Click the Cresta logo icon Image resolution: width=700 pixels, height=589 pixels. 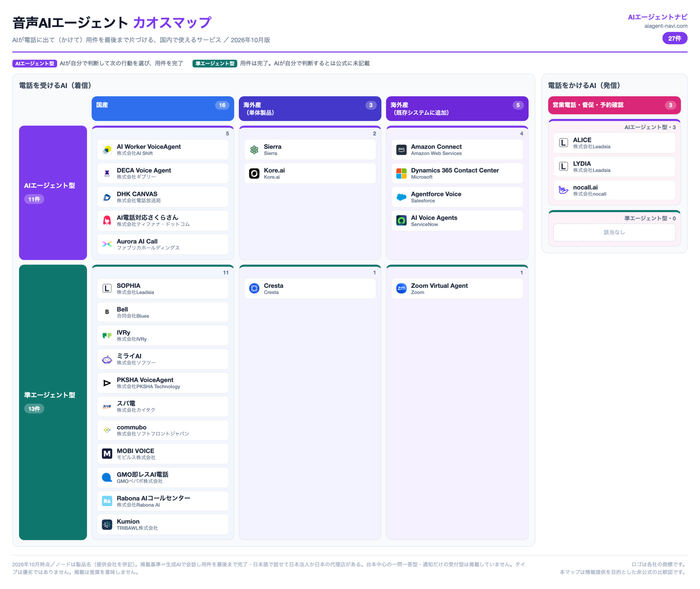(254, 289)
